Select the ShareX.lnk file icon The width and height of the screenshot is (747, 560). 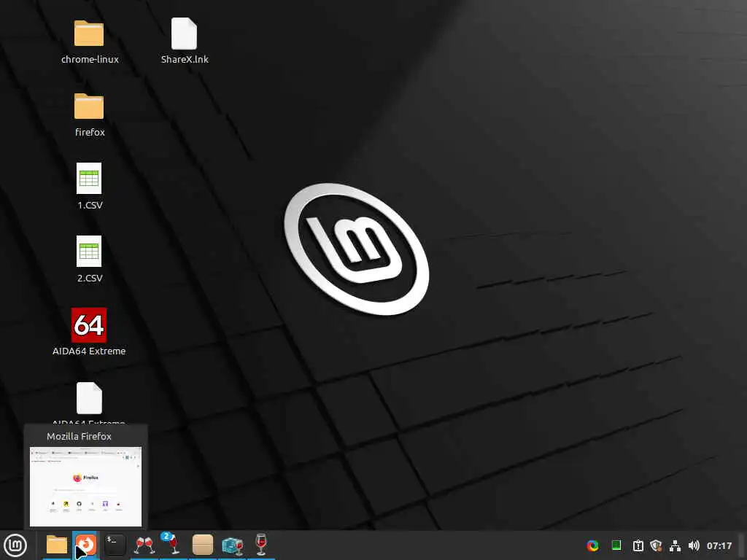point(184,34)
